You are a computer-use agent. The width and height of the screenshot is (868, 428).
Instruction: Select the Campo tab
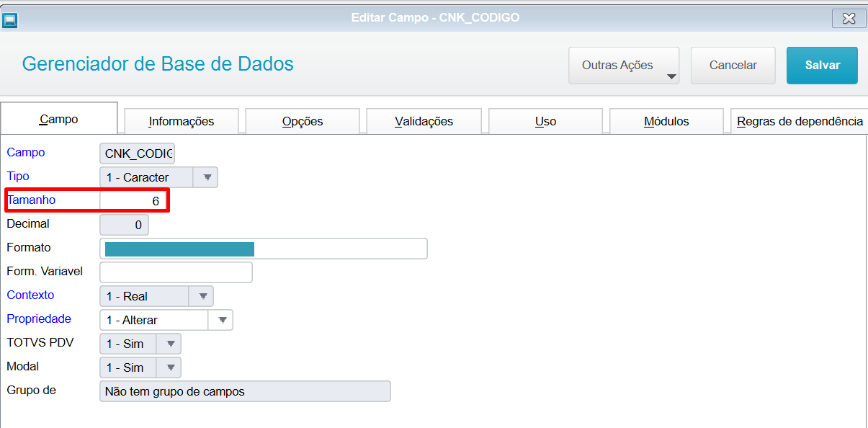(x=59, y=119)
